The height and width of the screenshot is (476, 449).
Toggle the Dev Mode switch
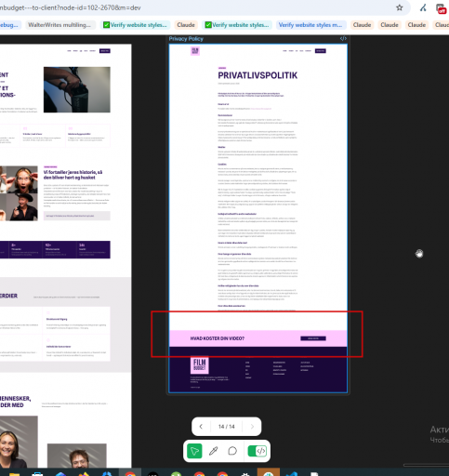257,451
